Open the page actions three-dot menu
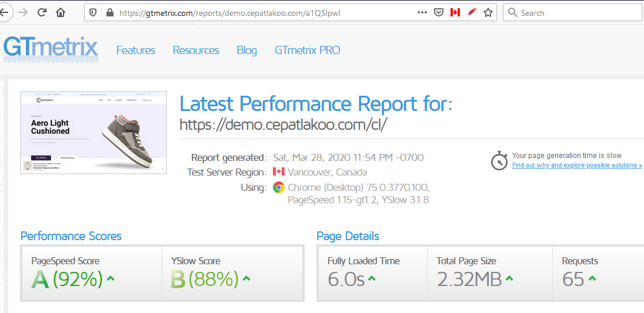This screenshot has height=313, width=644. [422, 12]
